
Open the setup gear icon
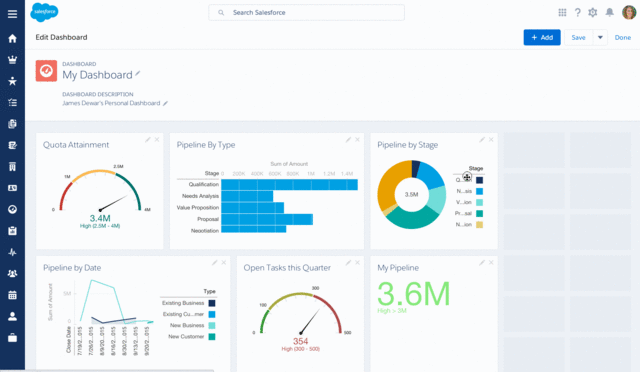click(x=593, y=13)
